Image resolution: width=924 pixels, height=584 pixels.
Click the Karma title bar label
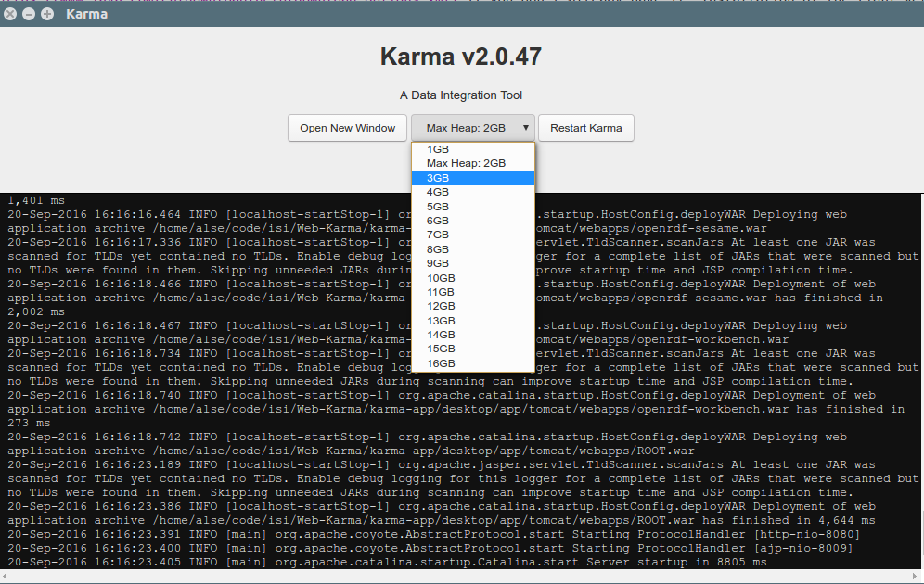click(86, 14)
